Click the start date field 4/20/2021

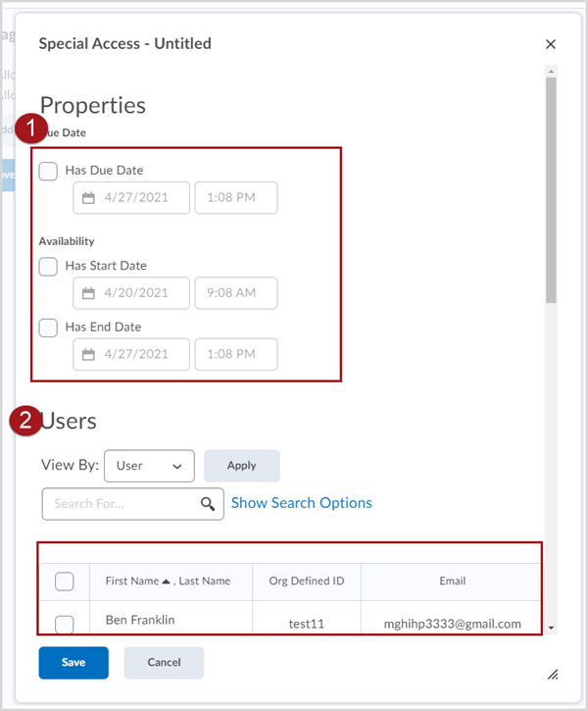click(x=131, y=293)
